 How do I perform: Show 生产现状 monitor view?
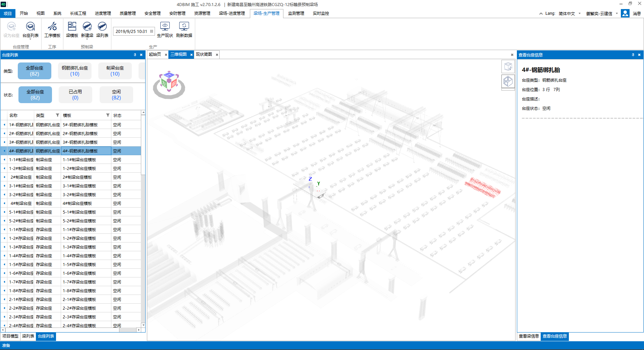165,29
